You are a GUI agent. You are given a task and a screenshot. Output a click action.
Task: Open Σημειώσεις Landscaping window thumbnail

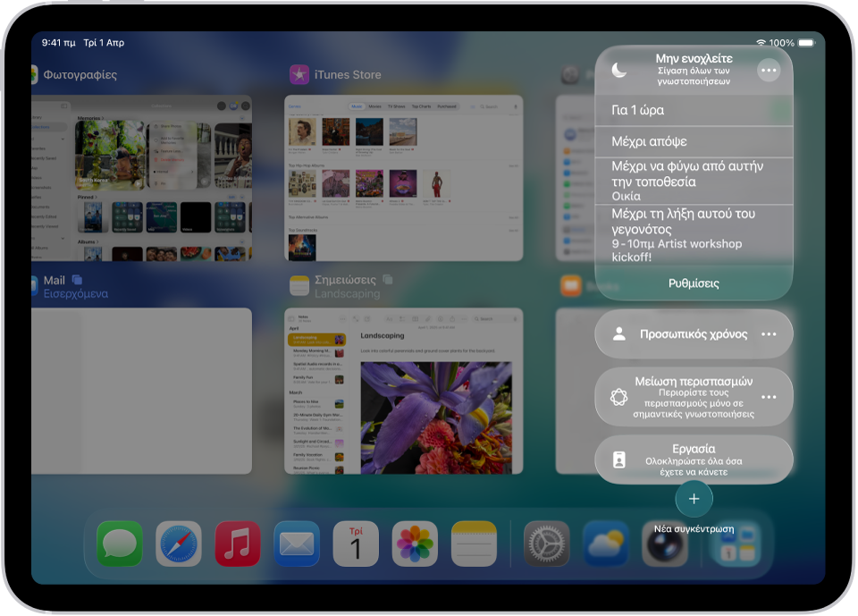tap(404, 391)
